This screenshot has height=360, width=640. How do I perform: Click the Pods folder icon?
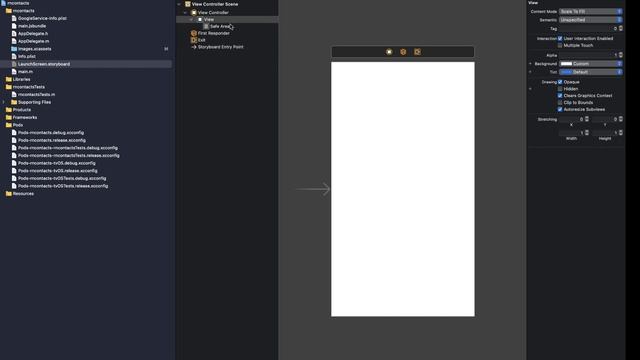9,125
